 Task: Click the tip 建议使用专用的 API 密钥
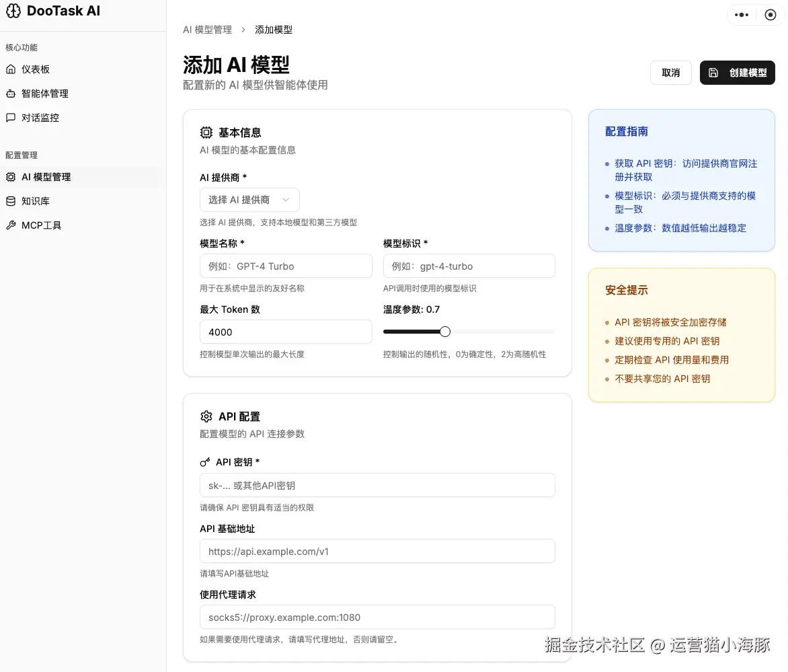coord(667,341)
